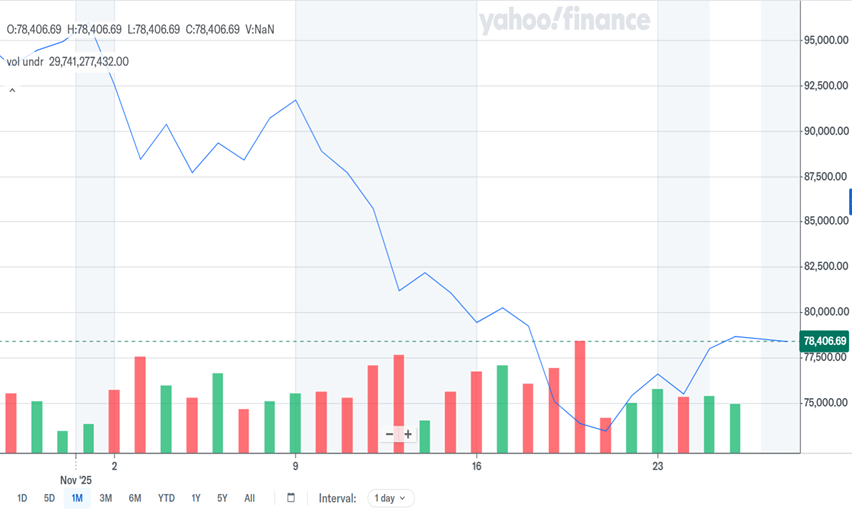Switch chart to 6M range
The height and width of the screenshot is (515, 852).
click(x=135, y=498)
